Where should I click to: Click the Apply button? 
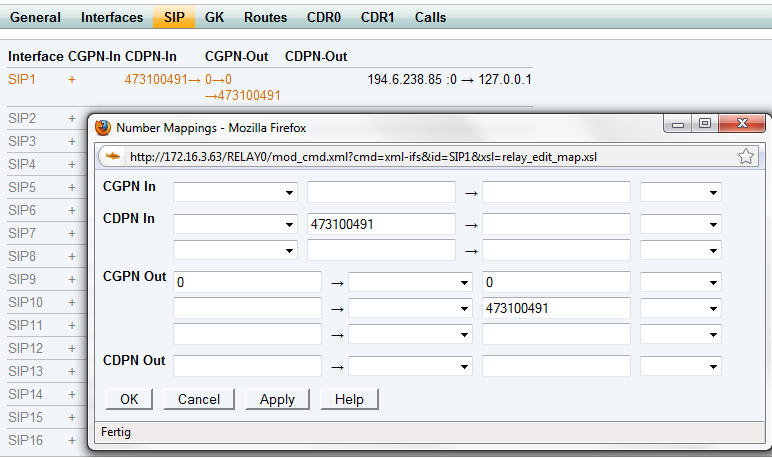coord(277,399)
